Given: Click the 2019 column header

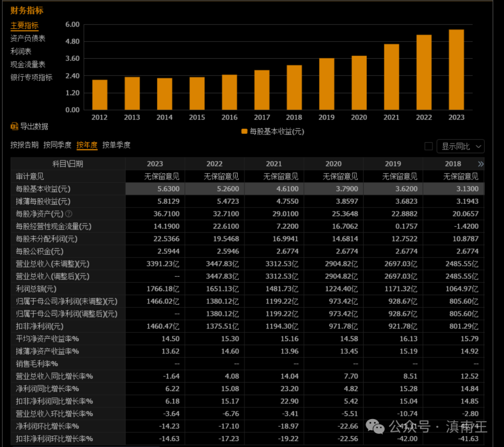Looking at the screenshot, I should (x=393, y=164).
